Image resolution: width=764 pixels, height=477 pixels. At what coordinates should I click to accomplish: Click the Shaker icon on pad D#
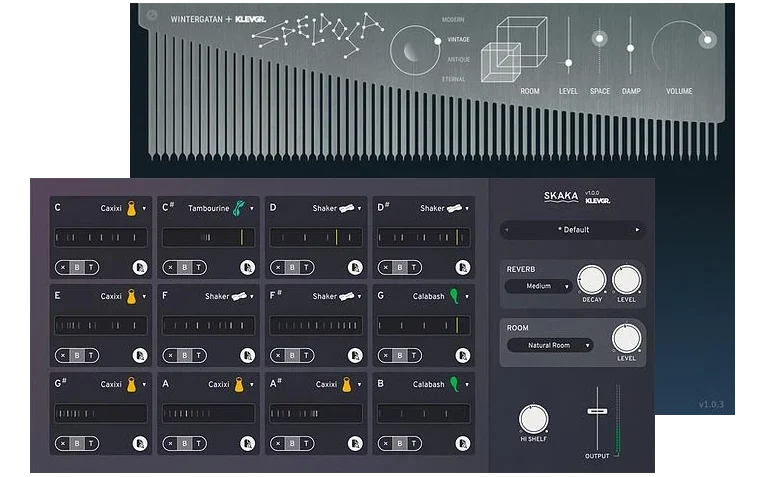pyautogui.click(x=454, y=208)
